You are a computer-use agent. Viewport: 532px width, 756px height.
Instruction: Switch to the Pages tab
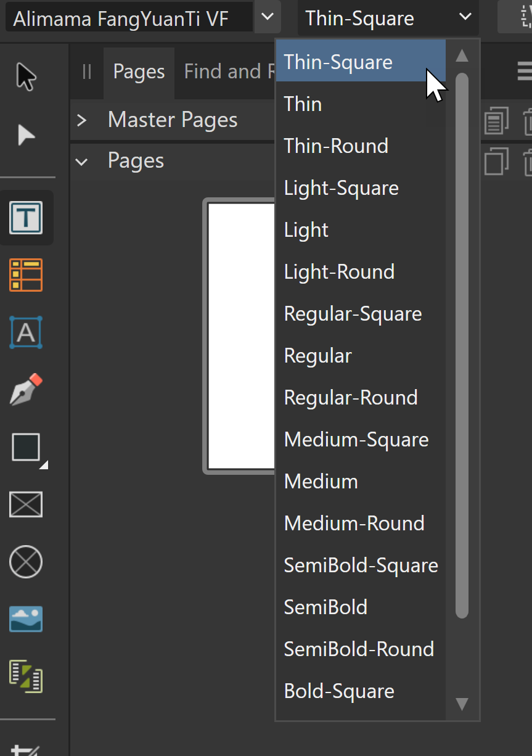click(139, 72)
